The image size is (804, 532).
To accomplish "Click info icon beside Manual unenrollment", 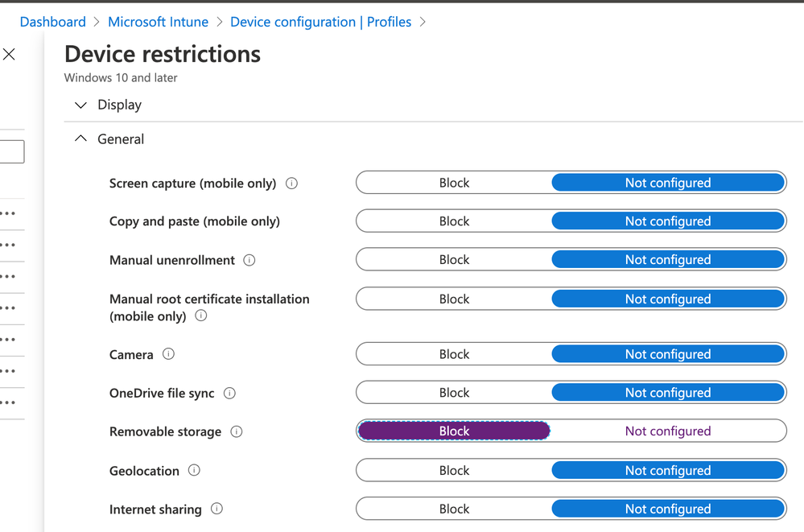I will 249,260.
